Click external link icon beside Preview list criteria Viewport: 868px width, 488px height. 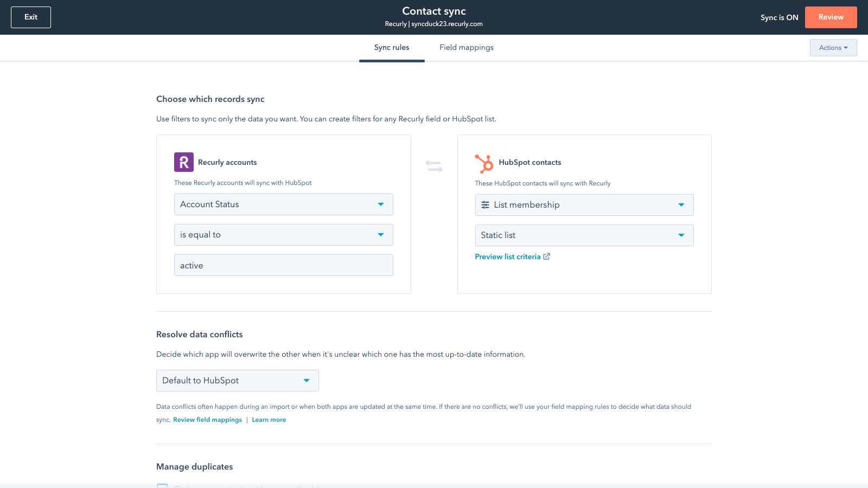point(547,256)
